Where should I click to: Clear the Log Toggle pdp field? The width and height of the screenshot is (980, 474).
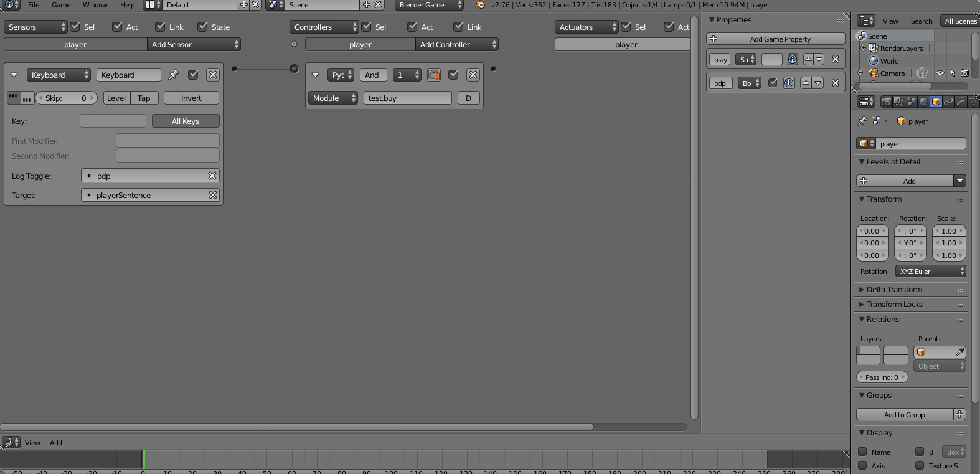[x=212, y=176]
